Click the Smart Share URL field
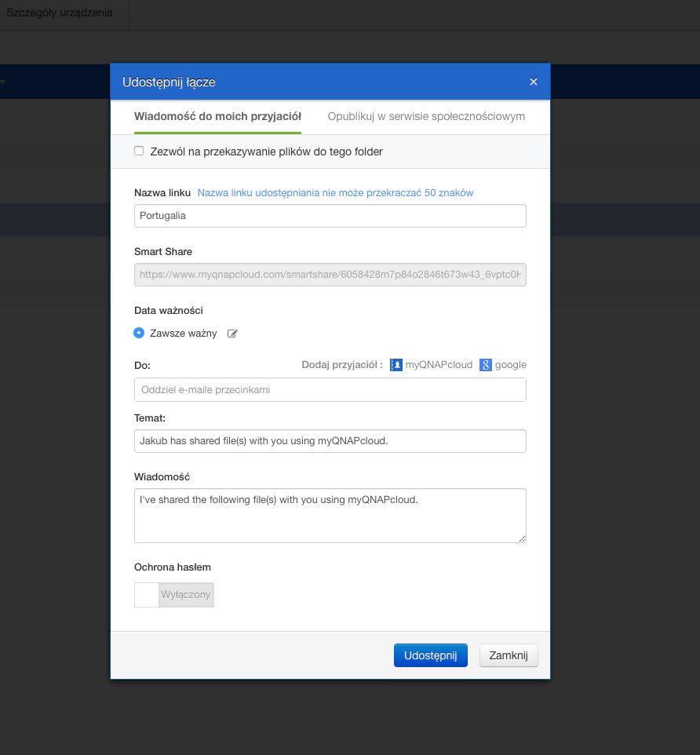Viewport: 700px width, 755px height. [x=330, y=275]
